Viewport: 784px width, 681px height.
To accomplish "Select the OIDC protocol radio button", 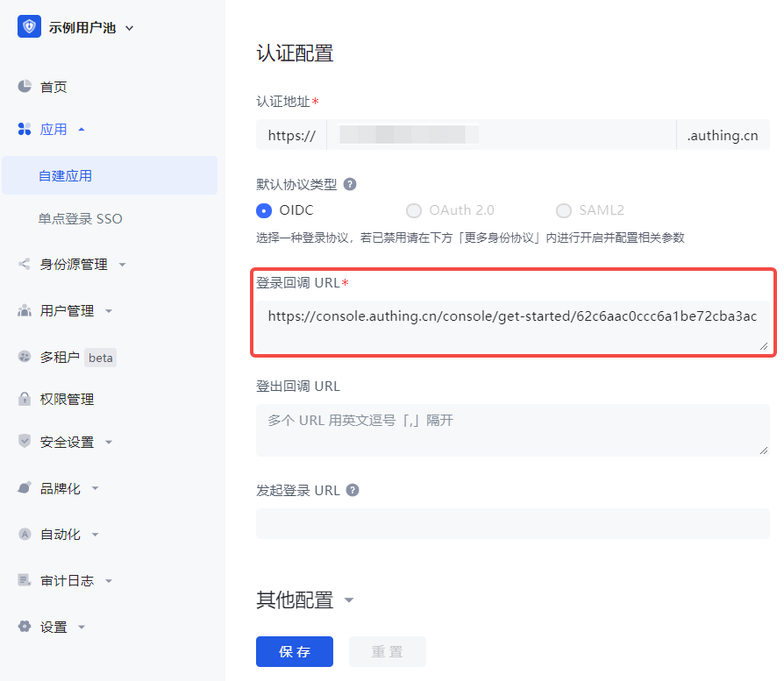I will click(x=264, y=210).
